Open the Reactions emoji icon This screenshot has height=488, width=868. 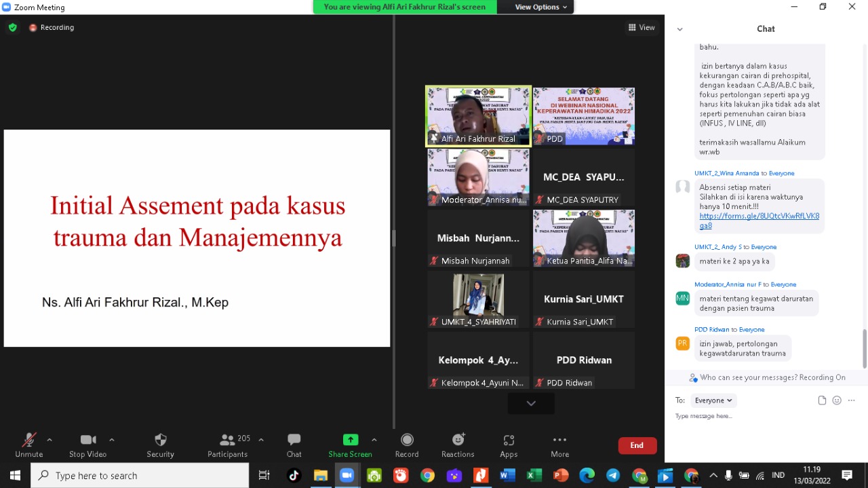[458, 440]
